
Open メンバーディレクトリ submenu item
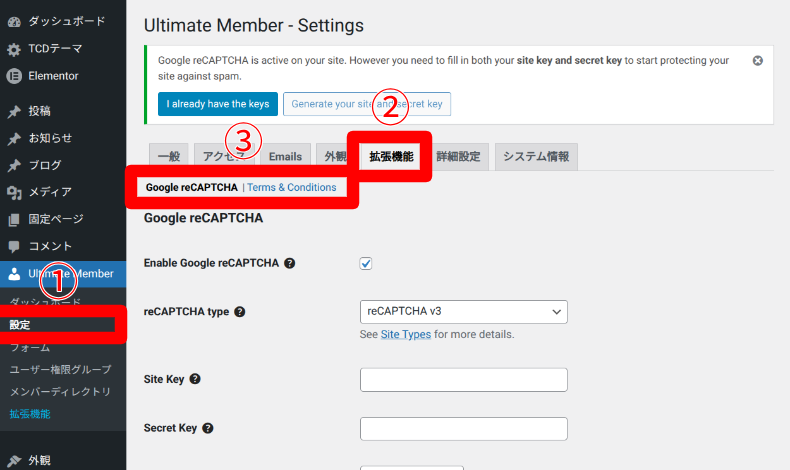[60, 392]
